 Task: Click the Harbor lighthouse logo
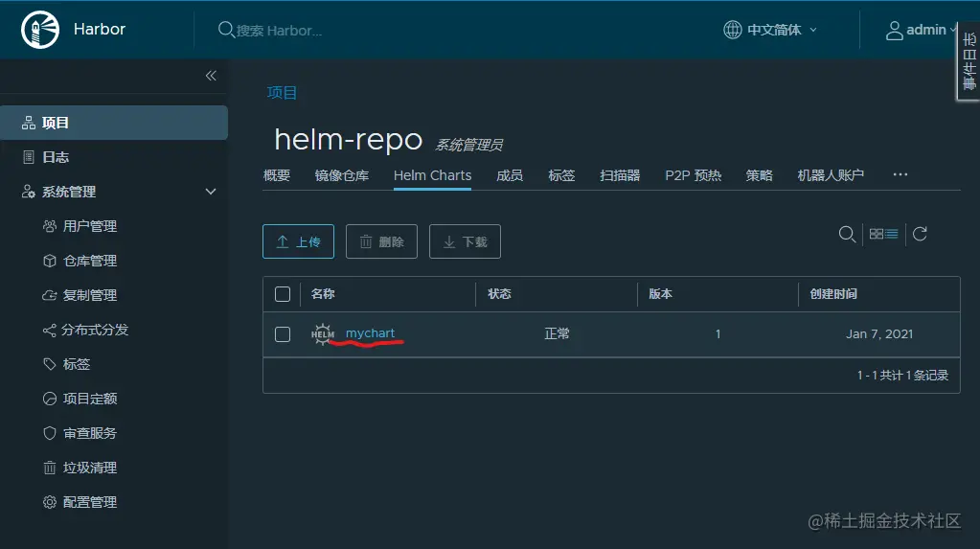40,30
